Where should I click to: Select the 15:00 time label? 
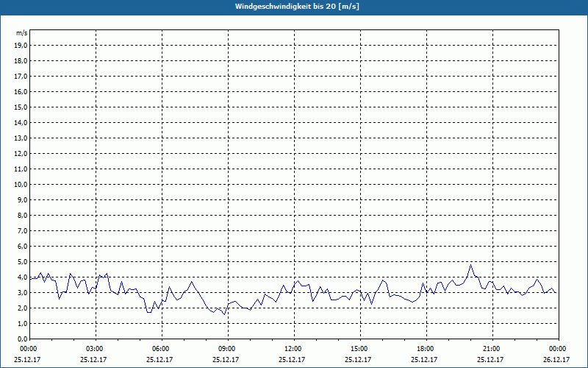coord(360,348)
